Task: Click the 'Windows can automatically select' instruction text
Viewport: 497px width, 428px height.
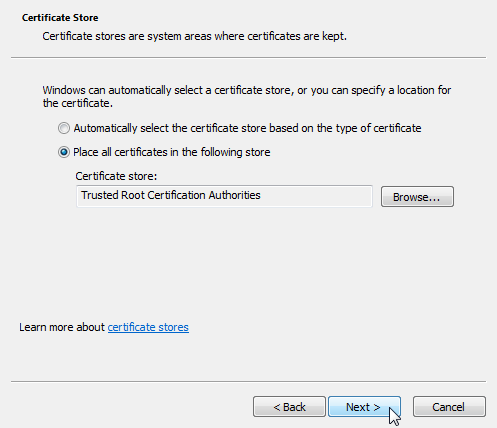Action: [247, 96]
